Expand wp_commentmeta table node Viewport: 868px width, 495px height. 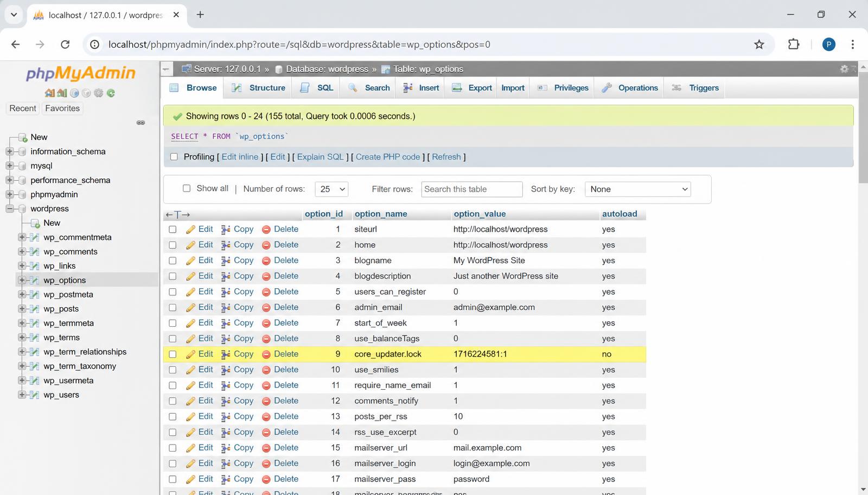22,237
